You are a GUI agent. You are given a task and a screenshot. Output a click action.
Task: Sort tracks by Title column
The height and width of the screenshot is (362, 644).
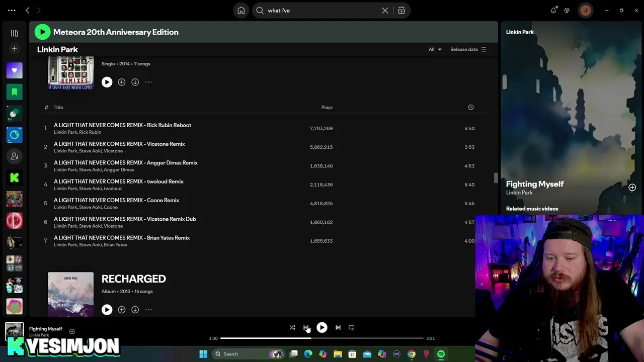(58, 107)
